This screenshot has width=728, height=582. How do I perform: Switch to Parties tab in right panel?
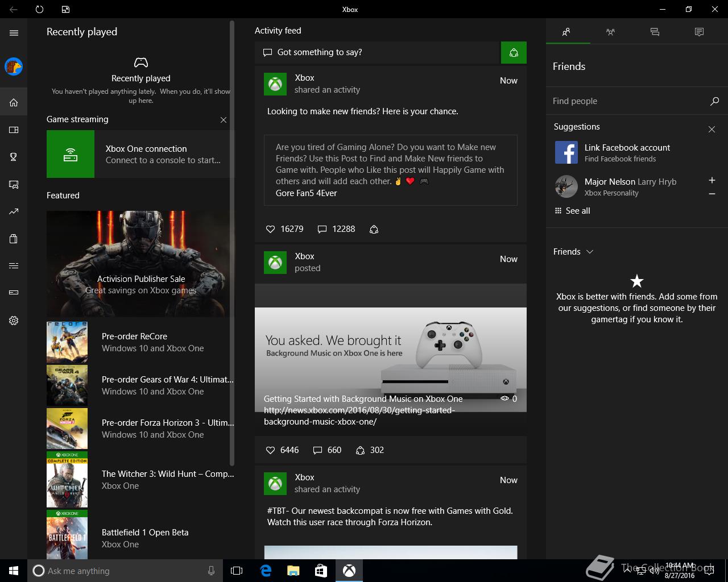[610, 32]
